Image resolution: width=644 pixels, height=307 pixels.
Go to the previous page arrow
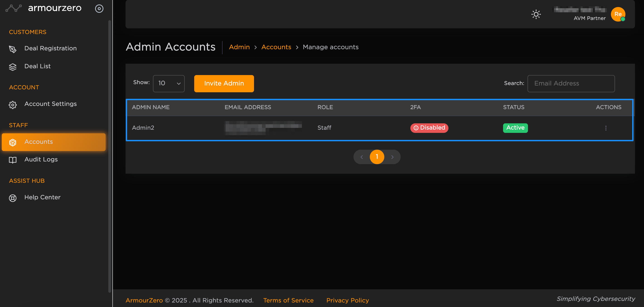(361, 157)
